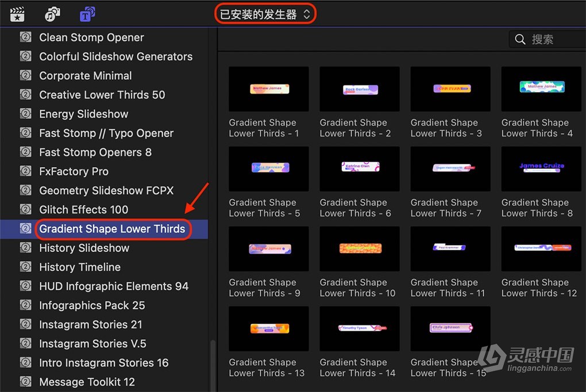Click the icon beside Colorful Slideshow Generators

click(25, 56)
